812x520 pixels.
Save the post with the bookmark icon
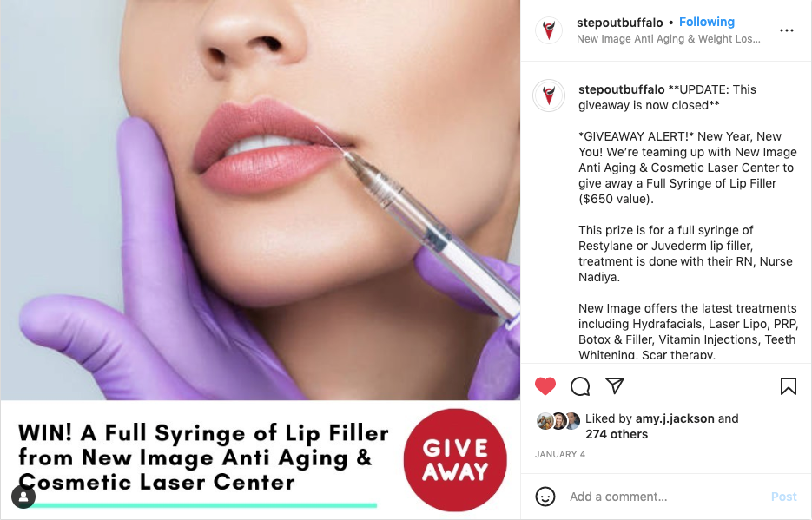click(x=789, y=386)
